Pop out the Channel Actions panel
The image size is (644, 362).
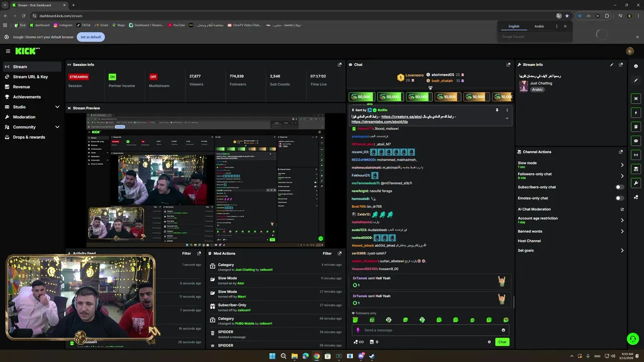pos(621,152)
